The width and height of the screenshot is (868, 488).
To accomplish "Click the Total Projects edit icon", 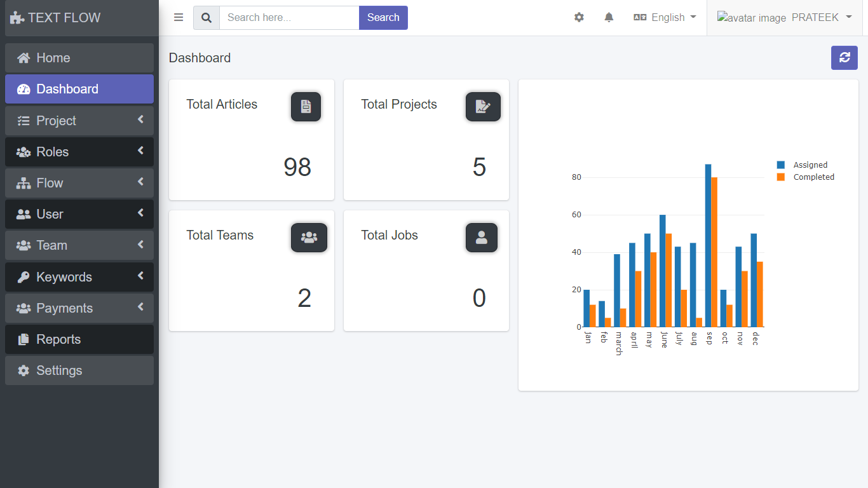I will [x=483, y=107].
